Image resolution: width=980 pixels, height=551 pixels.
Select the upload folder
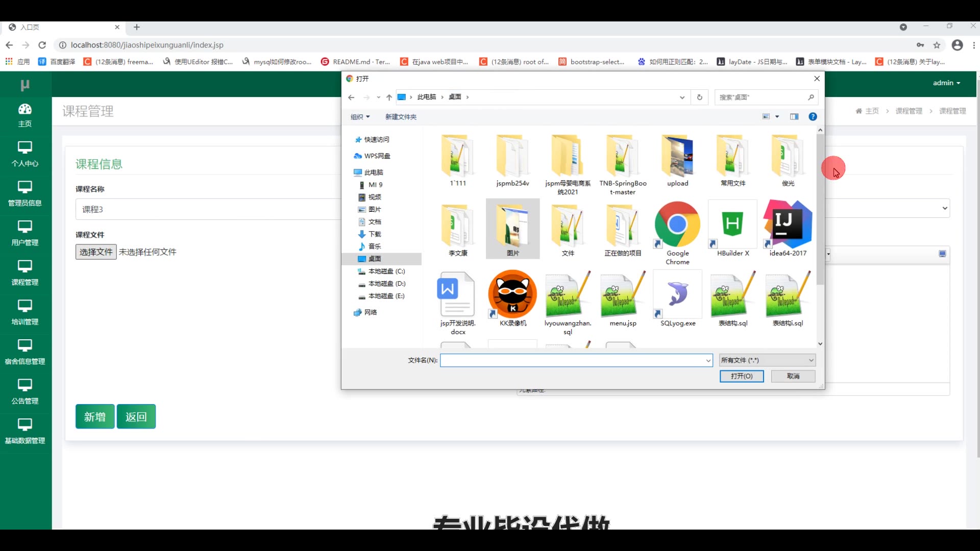tap(678, 161)
